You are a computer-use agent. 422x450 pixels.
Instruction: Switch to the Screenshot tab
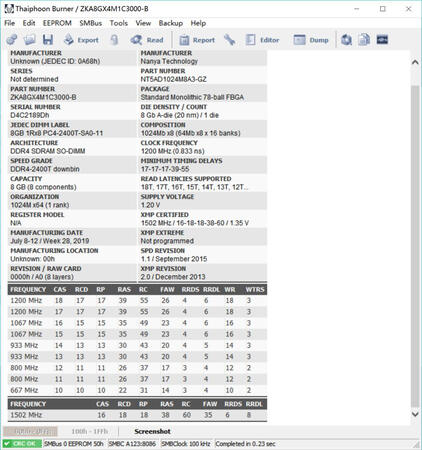point(152,431)
